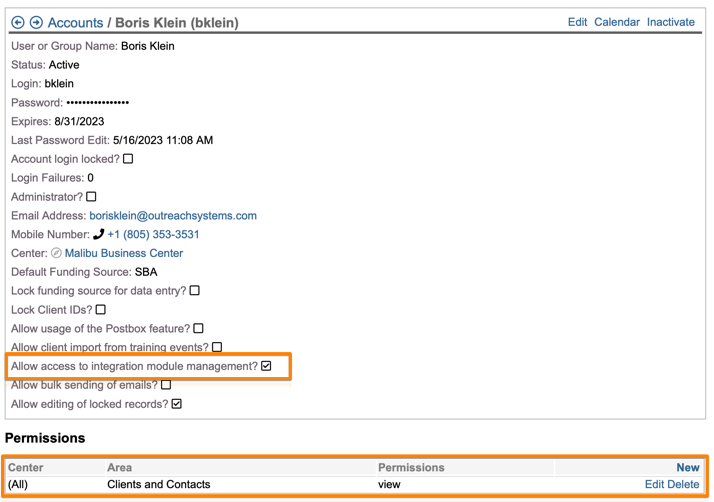The width and height of the screenshot is (714, 502).
Task: Open the Edit account action
Action: 577,22
